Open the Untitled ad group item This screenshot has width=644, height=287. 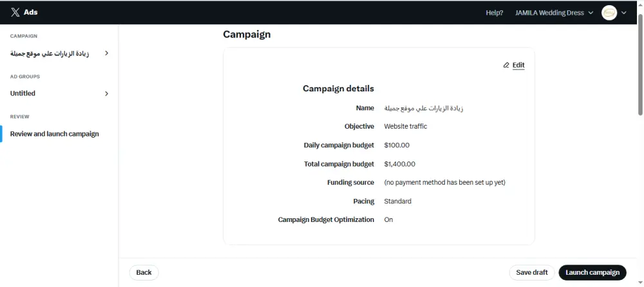23,93
